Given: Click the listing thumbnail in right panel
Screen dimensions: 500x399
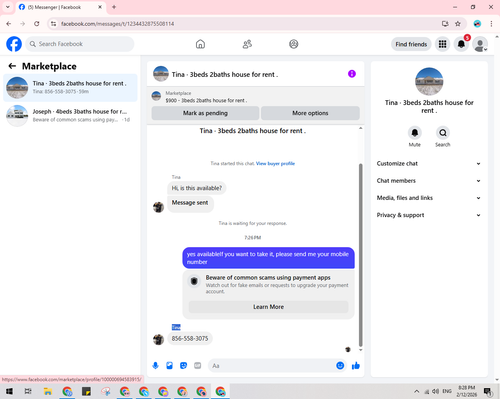Looking at the screenshot, I should point(429,82).
